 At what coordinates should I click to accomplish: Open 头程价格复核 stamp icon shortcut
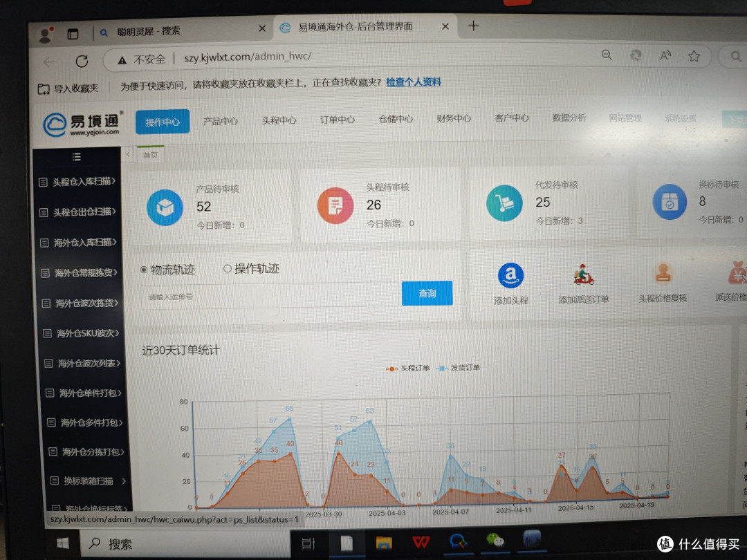click(x=663, y=273)
